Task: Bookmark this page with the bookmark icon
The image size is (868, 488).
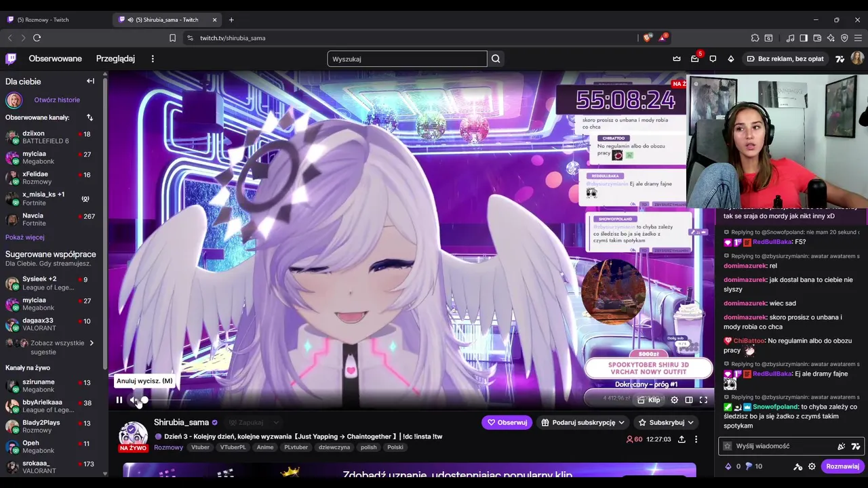Action: [173, 38]
